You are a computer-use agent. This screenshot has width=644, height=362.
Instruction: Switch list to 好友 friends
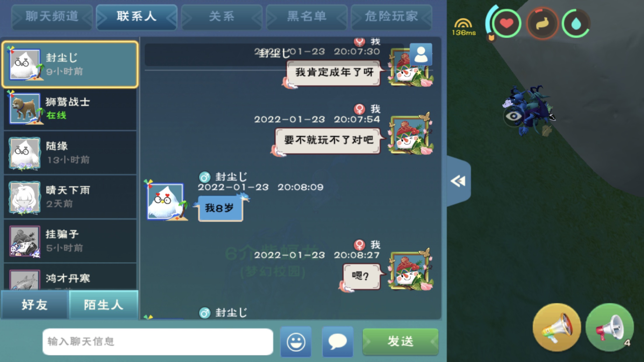tap(35, 305)
